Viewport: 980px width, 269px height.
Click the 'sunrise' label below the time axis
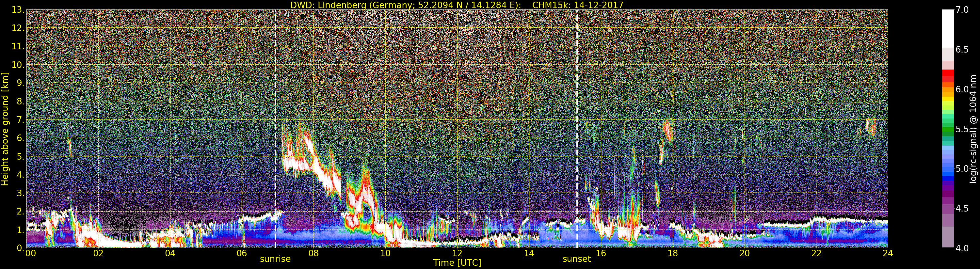(275, 259)
